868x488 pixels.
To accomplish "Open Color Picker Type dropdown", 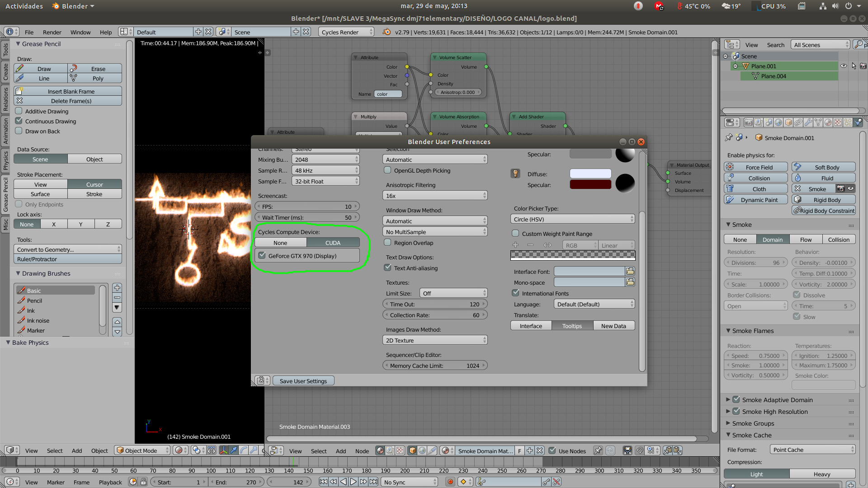I will pos(572,219).
